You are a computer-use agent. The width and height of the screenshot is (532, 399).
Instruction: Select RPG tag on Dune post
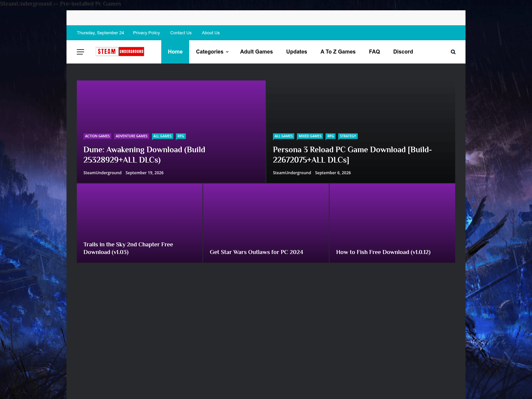[181, 136]
